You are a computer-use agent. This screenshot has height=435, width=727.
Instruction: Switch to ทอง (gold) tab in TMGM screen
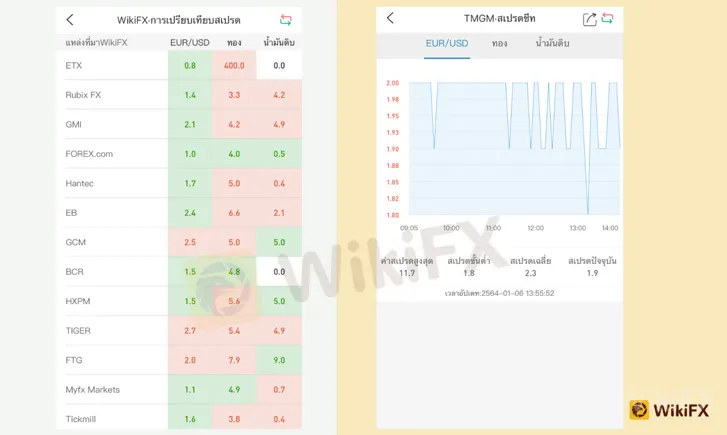(499, 43)
